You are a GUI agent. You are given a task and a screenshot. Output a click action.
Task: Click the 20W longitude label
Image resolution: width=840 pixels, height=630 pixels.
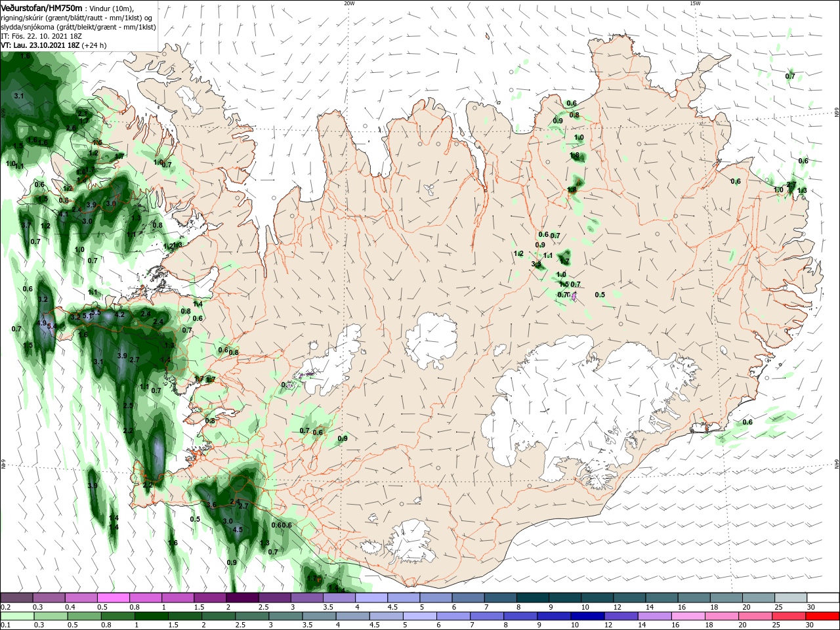pos(349,3)
